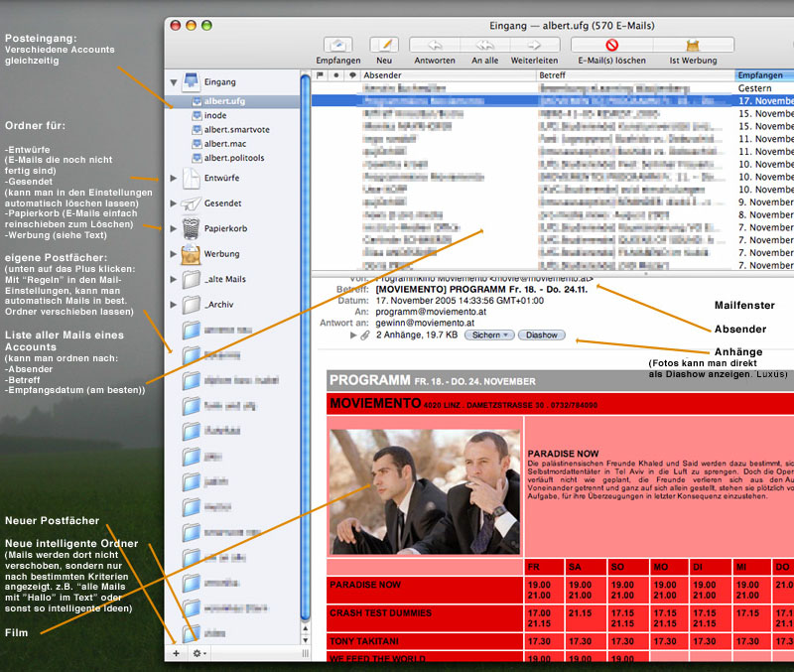Open the Gesendet sent mailbox
The image size is (794, 672).
point(222,203)
